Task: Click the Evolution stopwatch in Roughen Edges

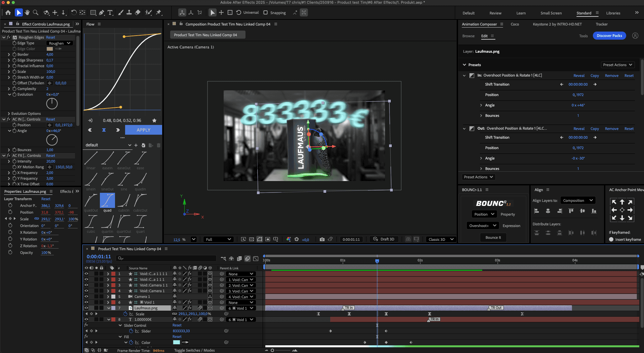Action: point(14,94)
